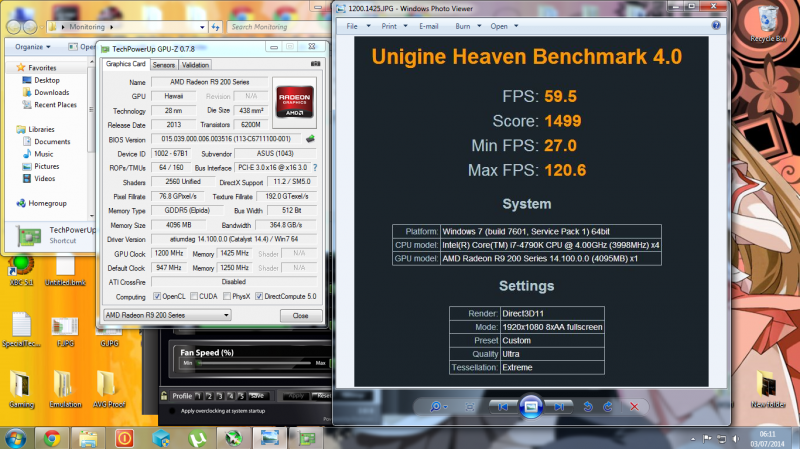
Task: Select overclocking Profile 3
Action: click(x=220, y=395)
